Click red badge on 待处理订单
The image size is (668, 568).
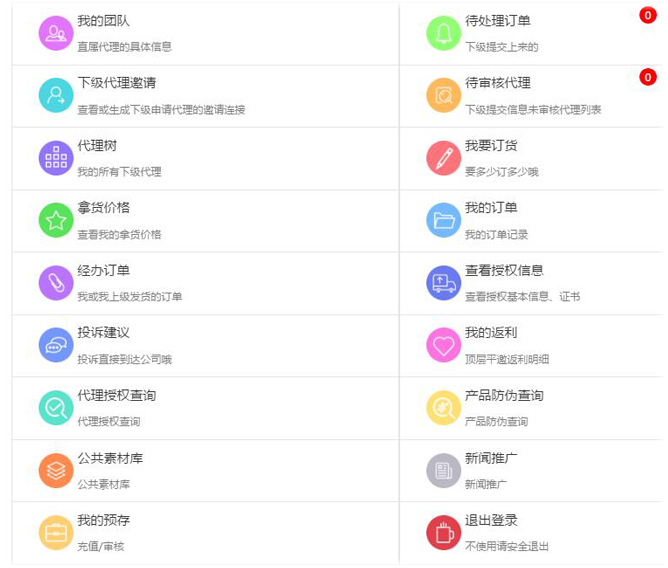click(x=648, y=15)
